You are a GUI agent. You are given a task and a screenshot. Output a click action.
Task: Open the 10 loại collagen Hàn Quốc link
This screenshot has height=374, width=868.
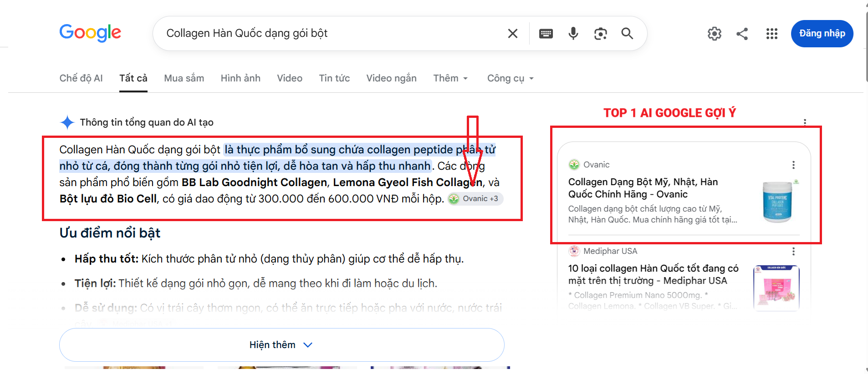point(654,274)
